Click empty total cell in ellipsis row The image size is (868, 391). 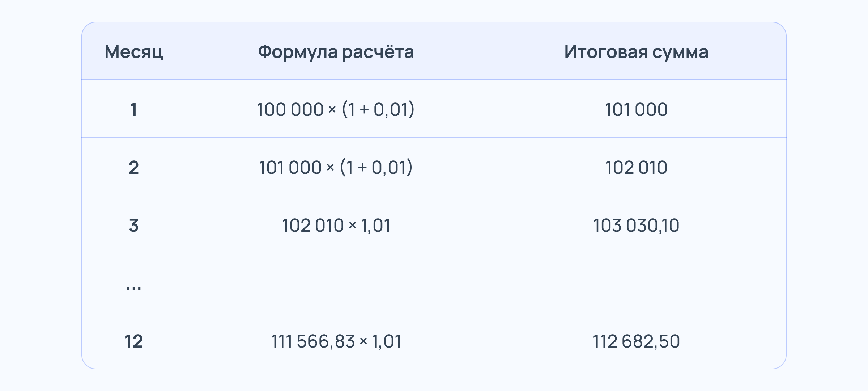636,282
